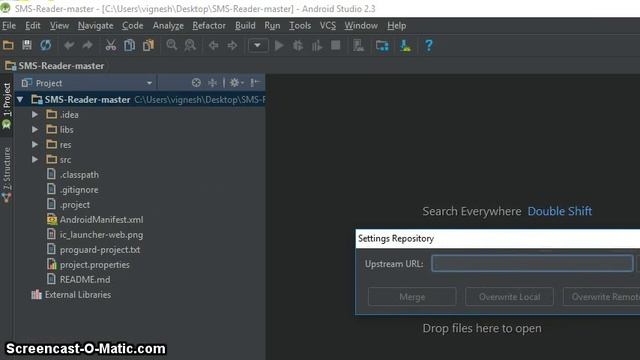
Task: Open the Edit menu
Action: [x=33, y=26]
